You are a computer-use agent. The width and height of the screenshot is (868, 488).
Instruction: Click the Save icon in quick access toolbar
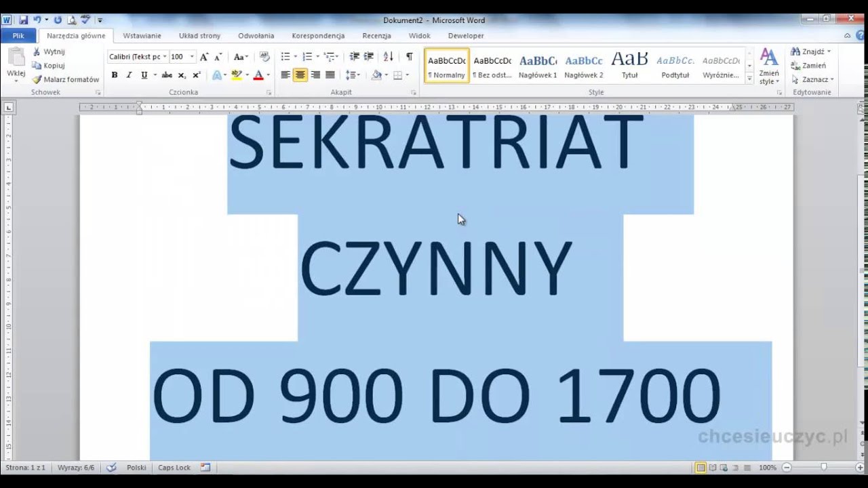pos(24,20)
